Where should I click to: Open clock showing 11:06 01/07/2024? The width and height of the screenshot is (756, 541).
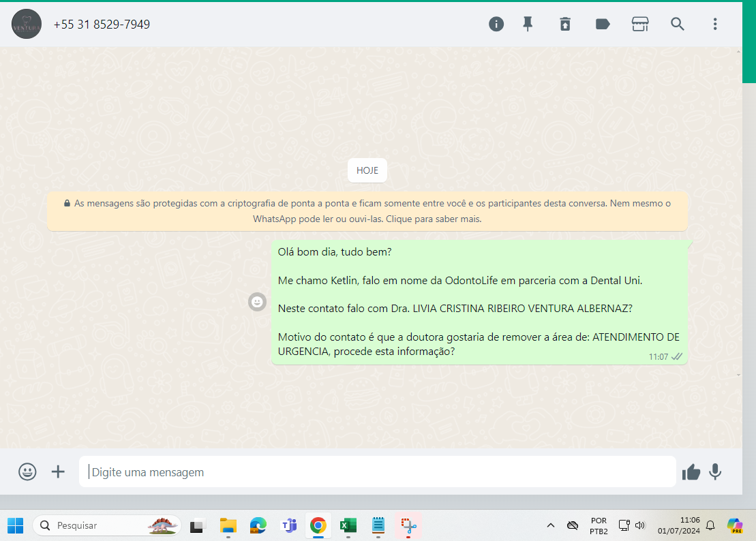(x=679, y=525)
